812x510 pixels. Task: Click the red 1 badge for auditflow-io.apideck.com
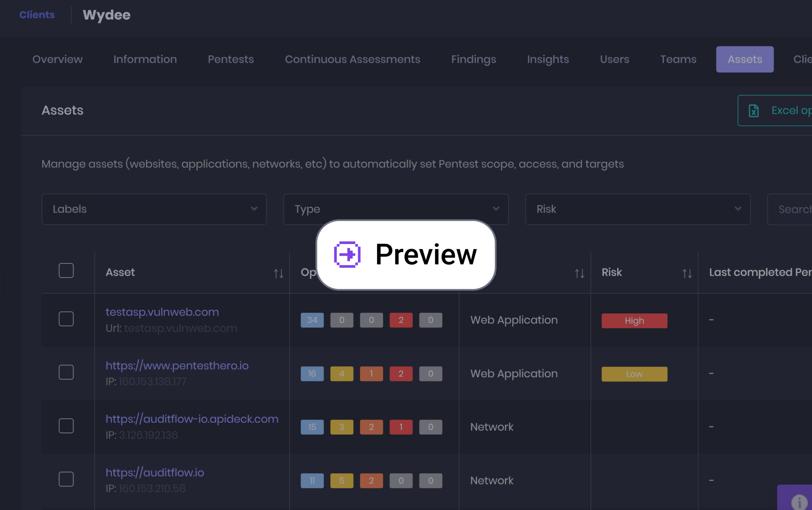(401, 427)
